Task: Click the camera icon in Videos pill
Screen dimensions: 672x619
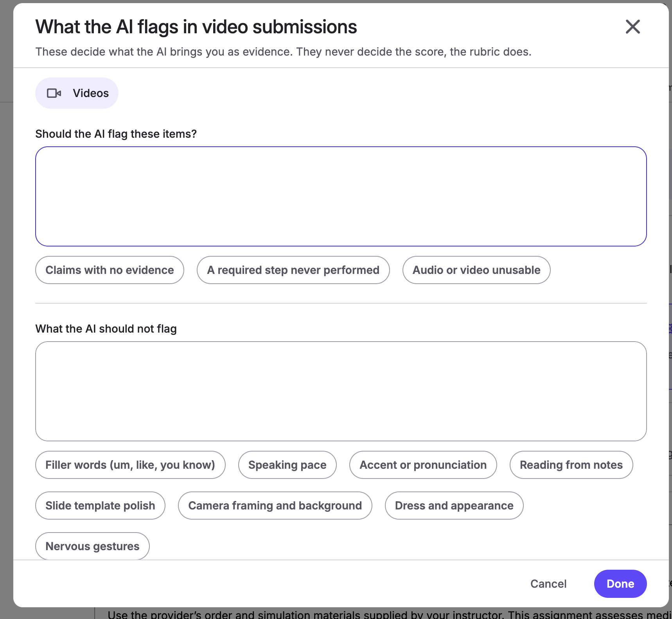Action: 54,93
